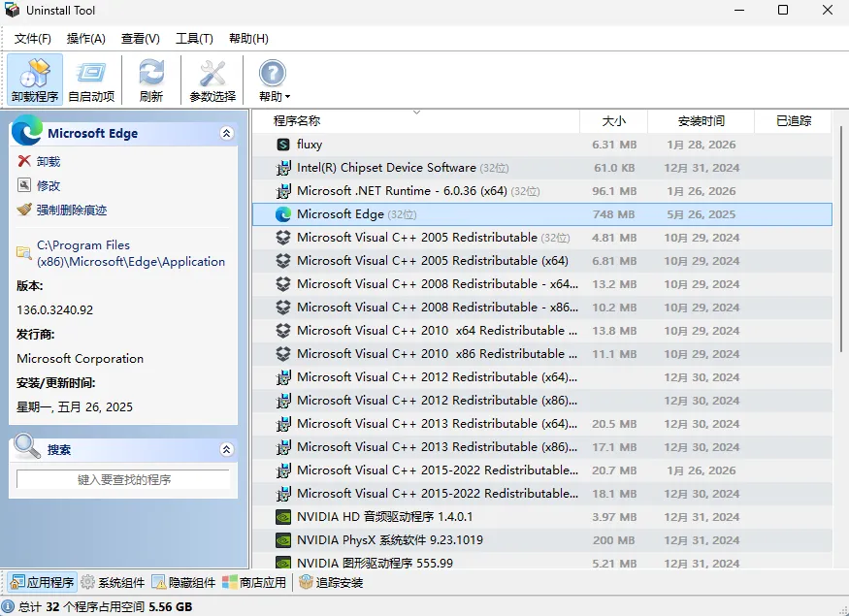
Task: Click the Visual C++ 2005 (x64) icon
Action: pos(283,261)
